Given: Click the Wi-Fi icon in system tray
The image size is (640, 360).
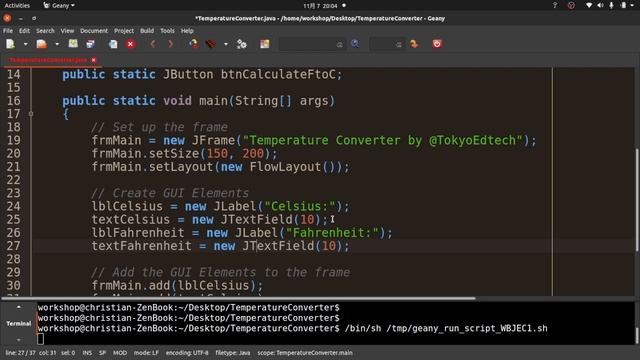Looking at the screenshot, I should [x=589, y=5].
